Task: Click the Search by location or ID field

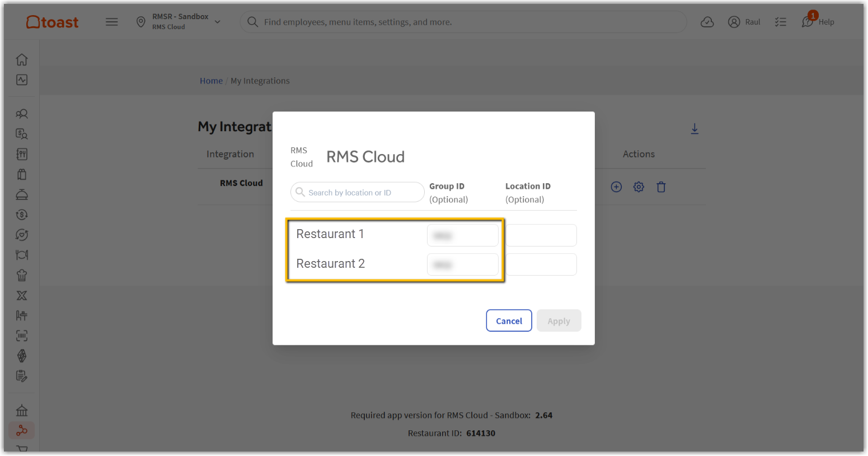Action: [357, 192]
